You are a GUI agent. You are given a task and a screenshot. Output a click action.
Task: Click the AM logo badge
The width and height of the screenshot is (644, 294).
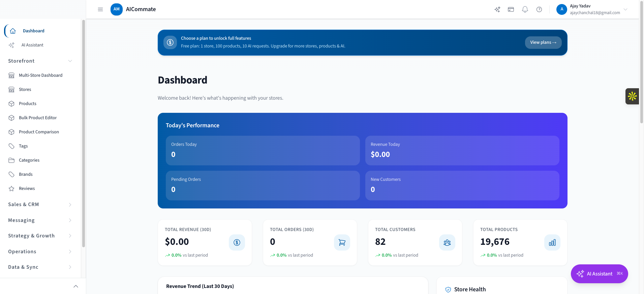click(117, 9)
